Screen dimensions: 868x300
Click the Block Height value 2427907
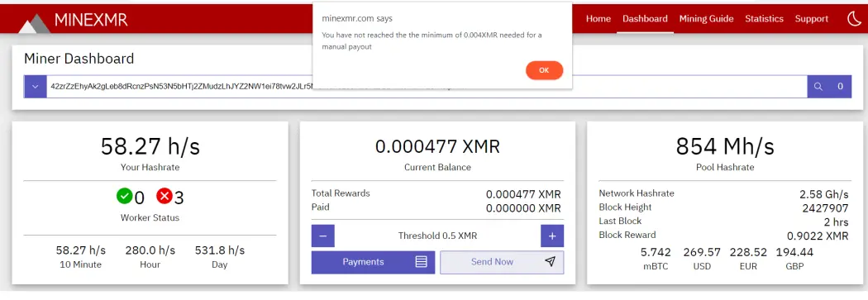click(x=825, y=208)
